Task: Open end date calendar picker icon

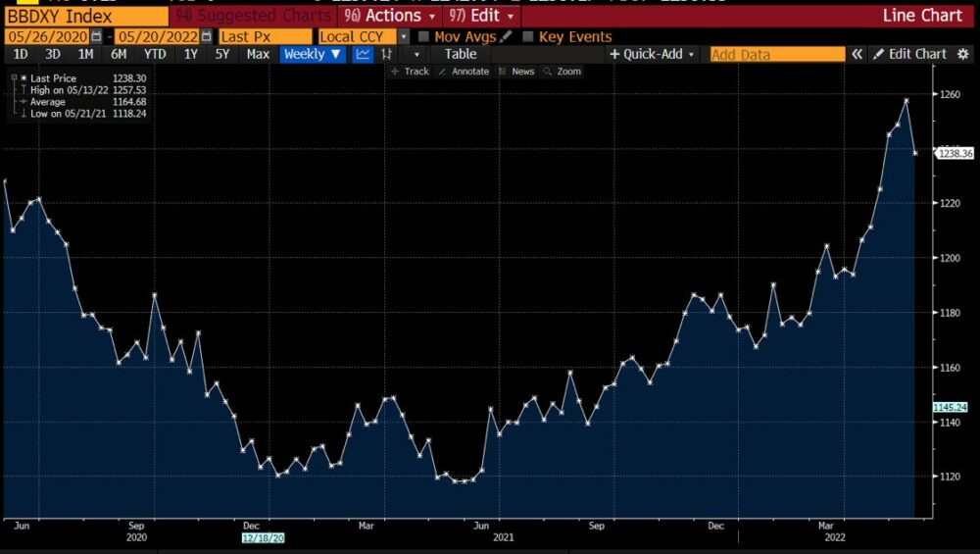Action: [x=206, y=36]
